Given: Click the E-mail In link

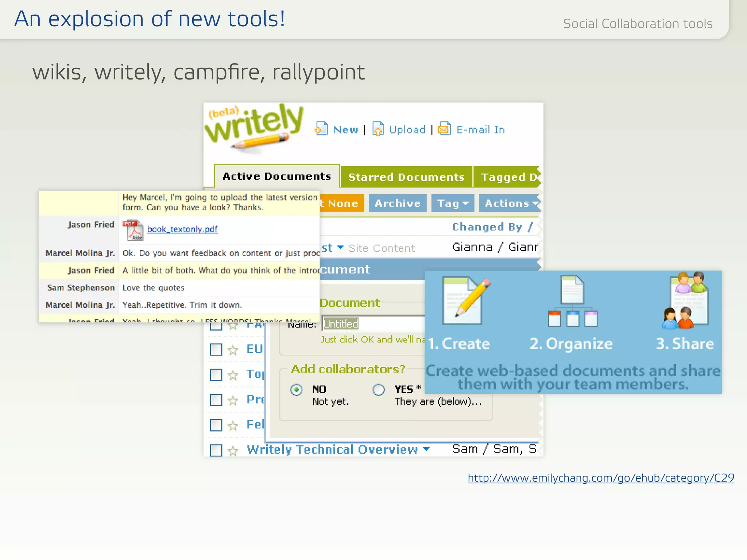Looking at the screenshot, I should tap(481, 129).
